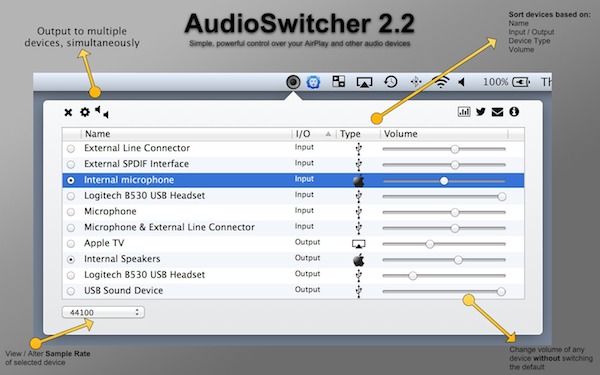Sort devices by Type column header

click(358, 134)
